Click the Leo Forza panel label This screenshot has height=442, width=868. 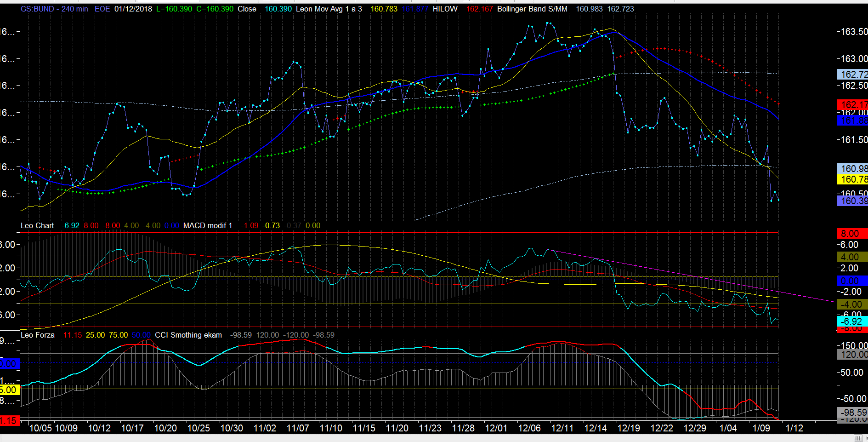[x=38, y=335]
